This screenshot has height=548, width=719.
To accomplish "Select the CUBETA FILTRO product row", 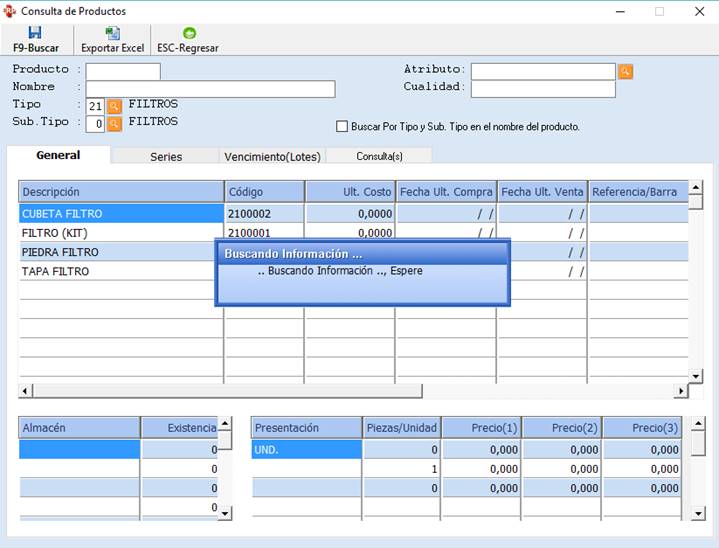I will point(120,213).
